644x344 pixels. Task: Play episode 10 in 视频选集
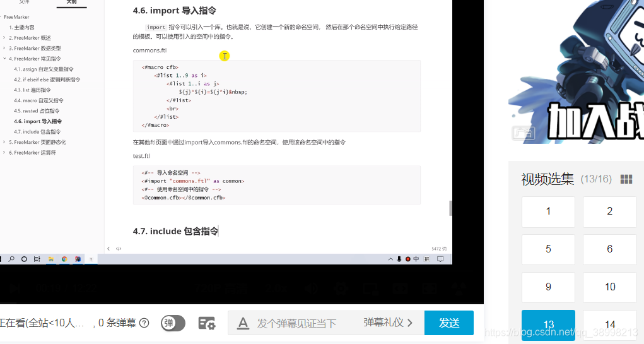click(x=609, y=287)
